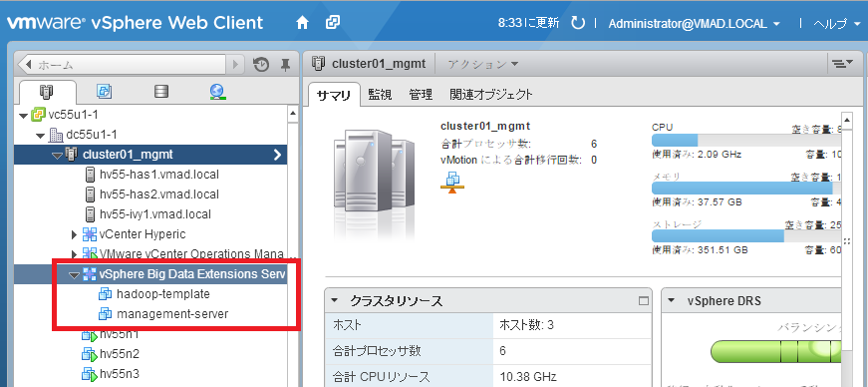Open the アクション actions menu
The image size is (868, 387).
click(482, 64)
